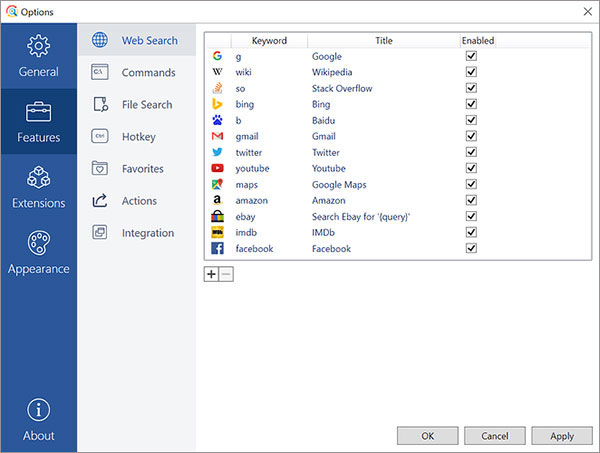Screen dimensions: 600x453
Task: Switch to the Appearance section
Action: (x=39, y=253)
